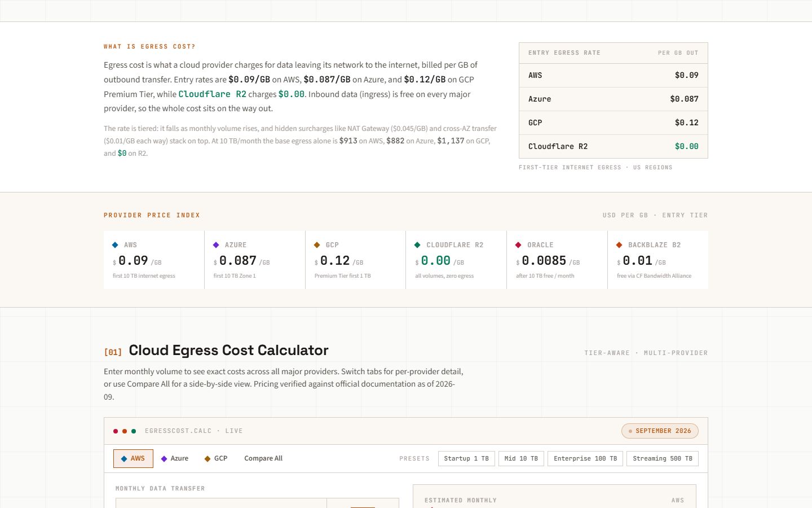Select the AWS row in entry egress rate table

point(614,76)
